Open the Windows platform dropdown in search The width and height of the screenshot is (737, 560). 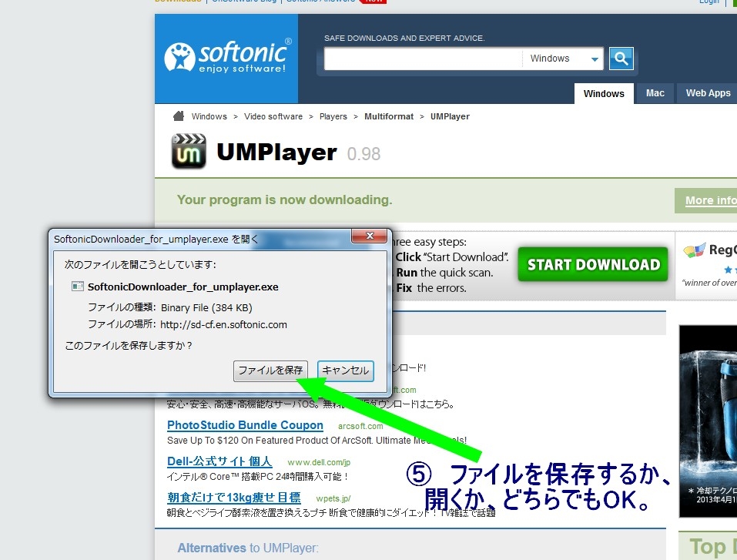tap(563, 59)
